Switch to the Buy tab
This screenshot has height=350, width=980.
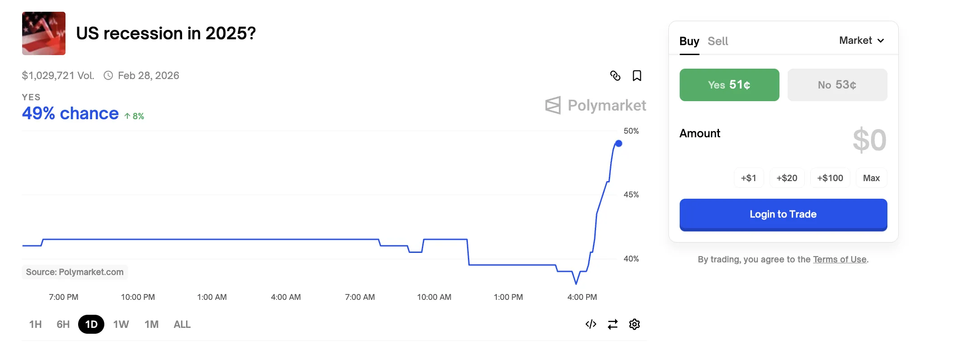pos(689,41)
